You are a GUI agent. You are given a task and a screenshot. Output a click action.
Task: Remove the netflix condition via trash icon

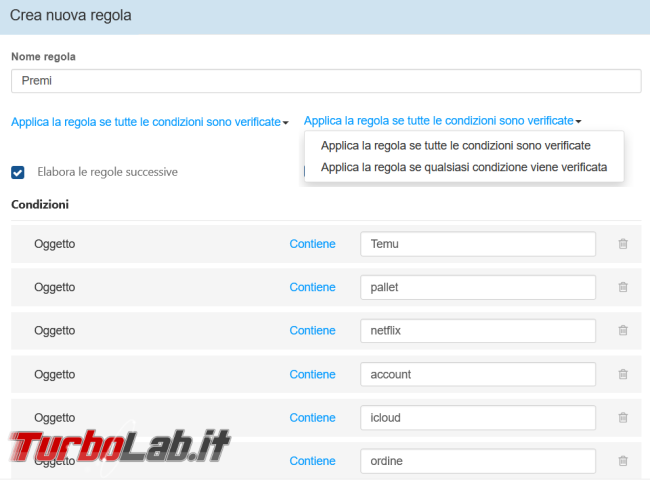(x=623, y=330)
